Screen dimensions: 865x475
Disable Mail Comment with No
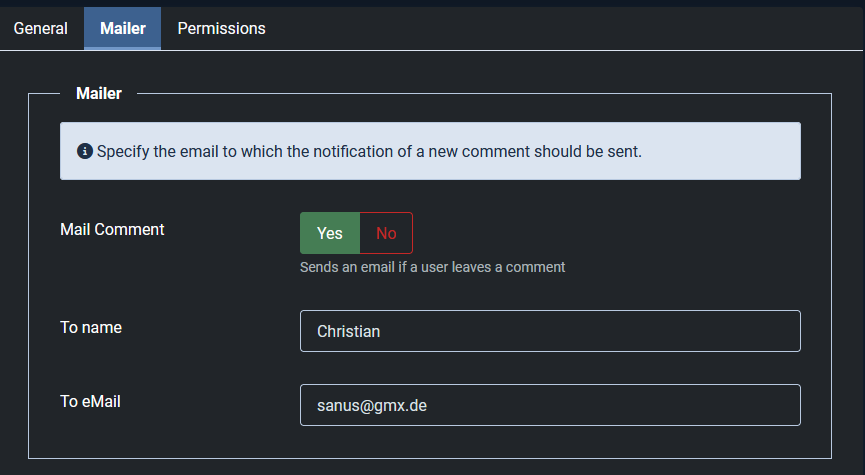click(386, 233)
